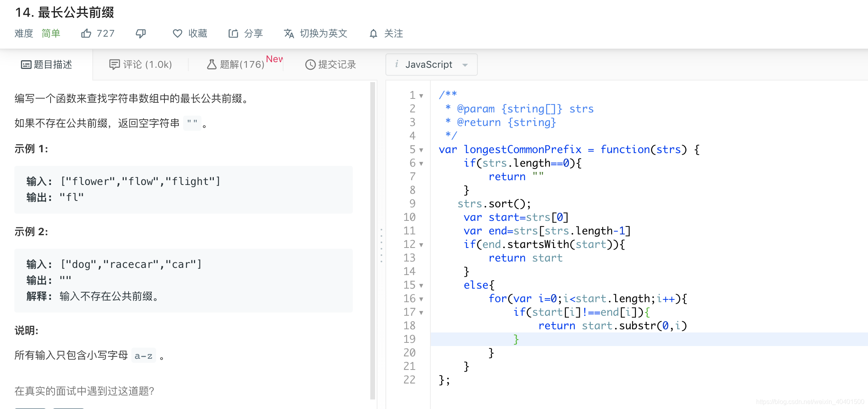The image size is (868, 409).
Task: Click the comments speech-bubble icon
Action: (114, 65)
